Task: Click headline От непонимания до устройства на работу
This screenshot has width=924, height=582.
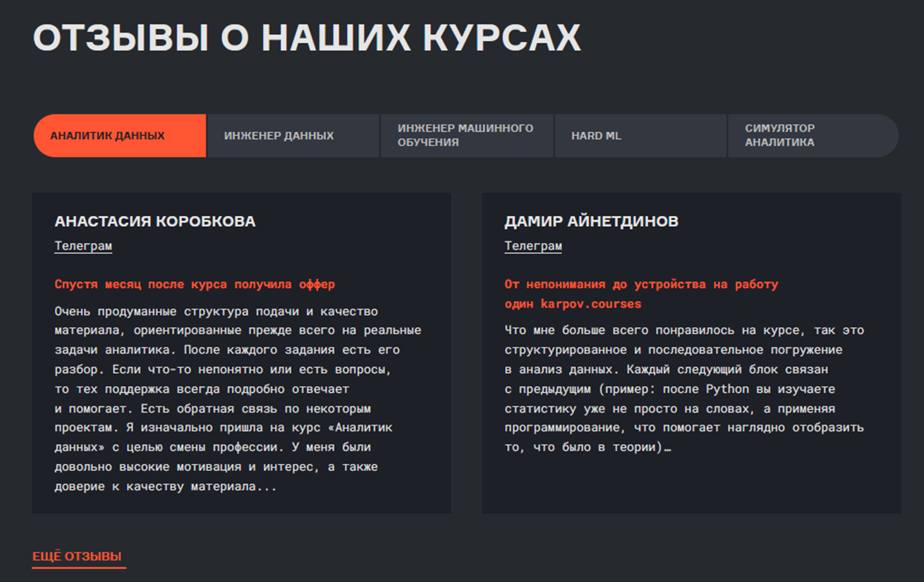Action: pyautogui.click(x=641, y=284)
